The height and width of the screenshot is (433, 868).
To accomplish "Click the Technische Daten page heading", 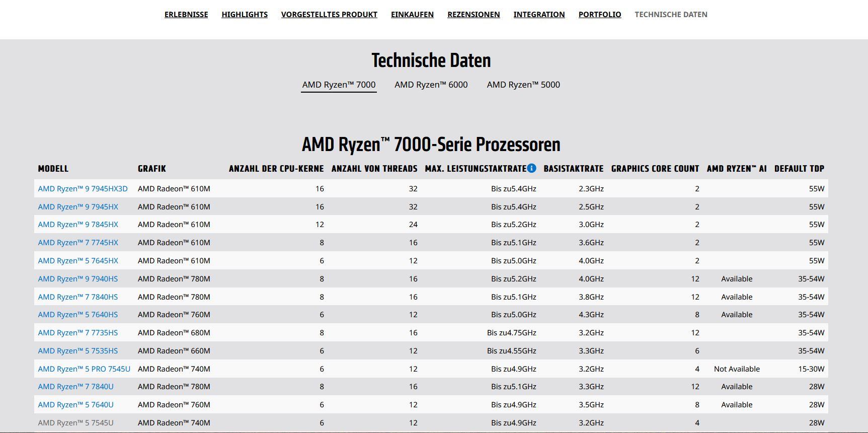I will click(431, 60).
